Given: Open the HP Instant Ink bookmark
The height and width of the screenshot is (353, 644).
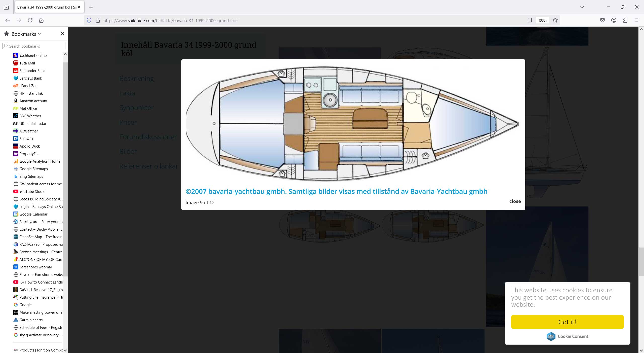Looking at the screenshot, I should point(28,93).
